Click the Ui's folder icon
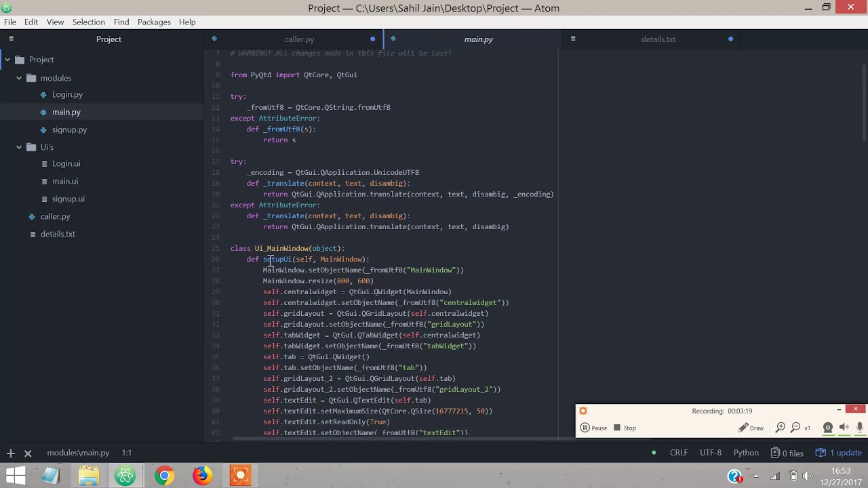The image size is (868, 488). tap(31, 147)
